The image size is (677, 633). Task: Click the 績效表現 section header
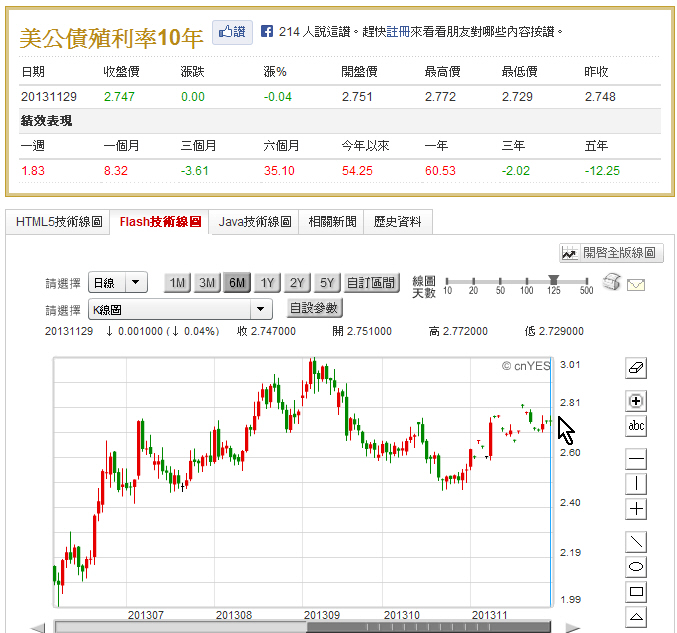tap(46, 121)
